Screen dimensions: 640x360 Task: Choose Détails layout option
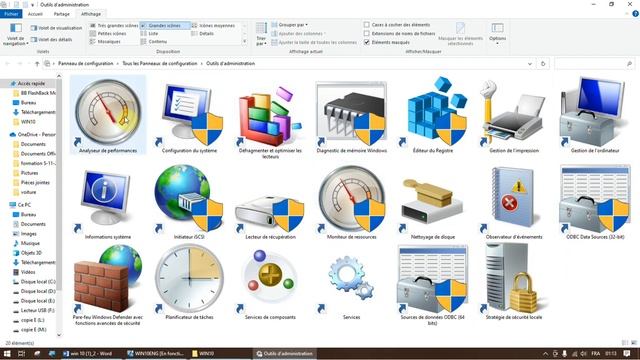tap(203, 33)
